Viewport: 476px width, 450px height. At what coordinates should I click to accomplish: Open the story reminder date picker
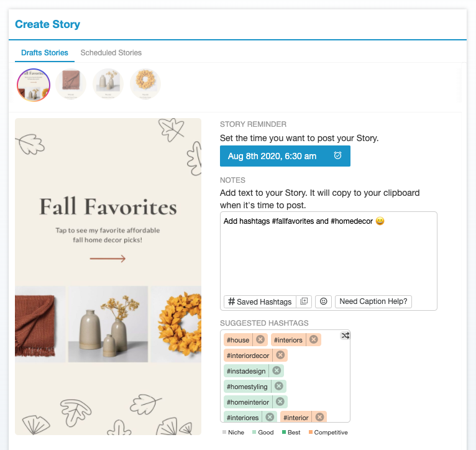[x=285, y=156]
